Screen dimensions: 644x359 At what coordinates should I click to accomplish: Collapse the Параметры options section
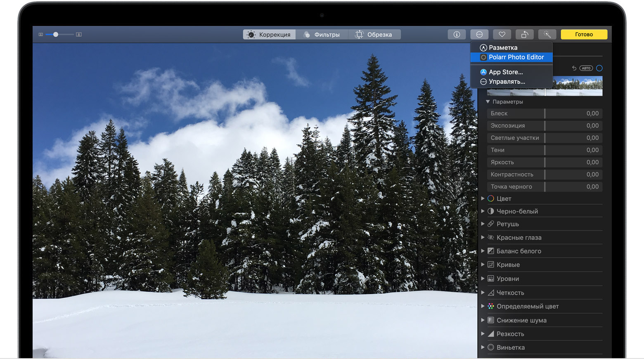488,102
